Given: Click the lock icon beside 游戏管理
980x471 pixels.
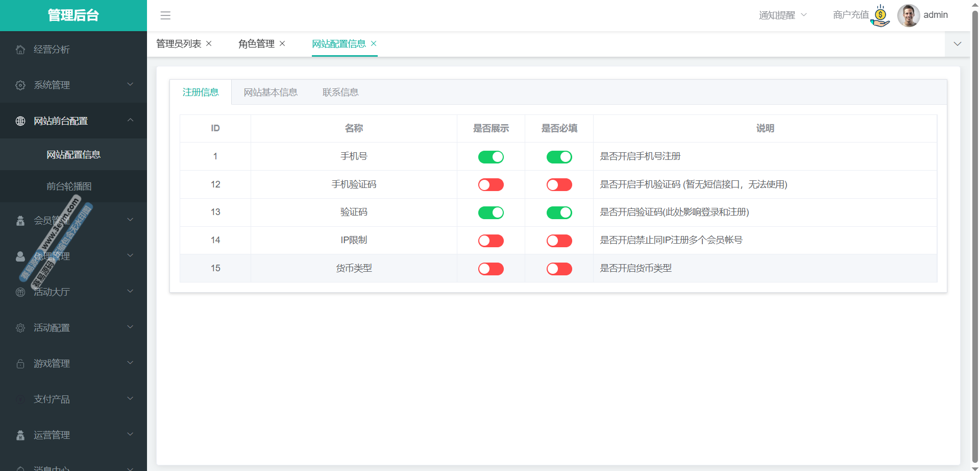Looking at the screenshot, I should pyautogui.click(x=20, y=364).
